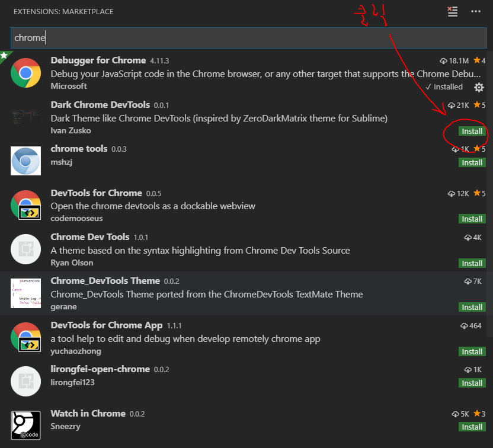
Task: Click 'a tool help to edit' description
Action: click(x=185, y=339)
